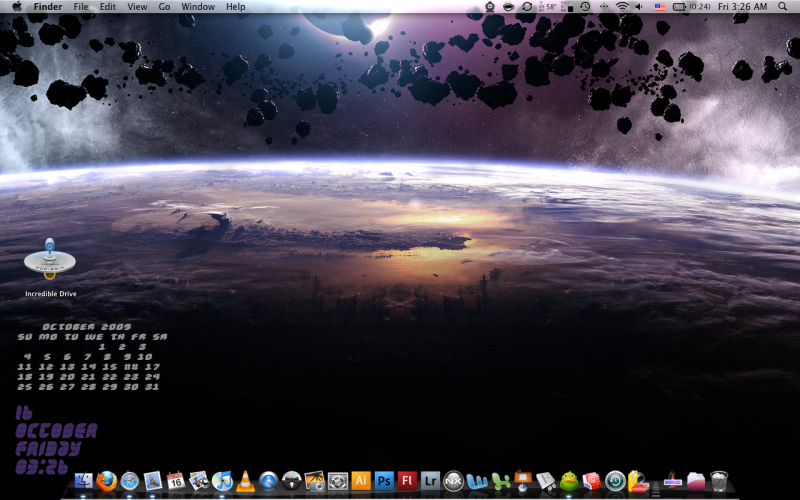This screenshot has height=500, width=800.
Task: Open the Trash in the dock
Action: pyautogui.click(x=719, y=482)
